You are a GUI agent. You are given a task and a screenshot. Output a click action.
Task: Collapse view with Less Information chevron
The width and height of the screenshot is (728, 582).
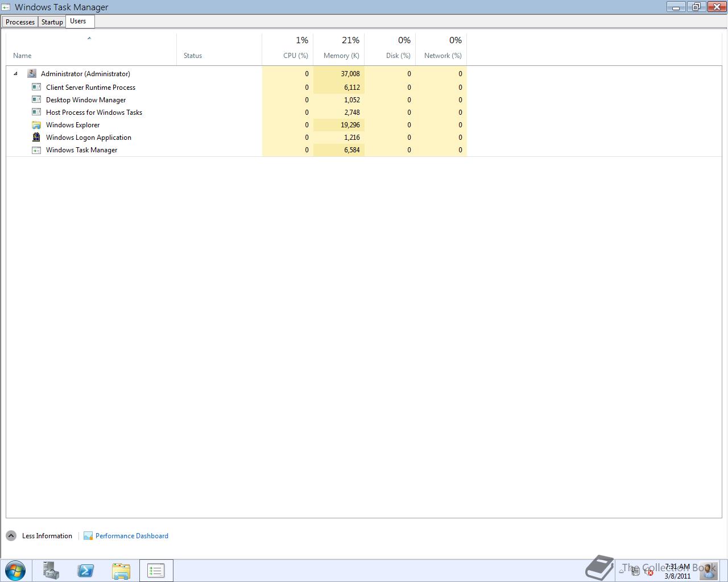click(x=11, y=536)
